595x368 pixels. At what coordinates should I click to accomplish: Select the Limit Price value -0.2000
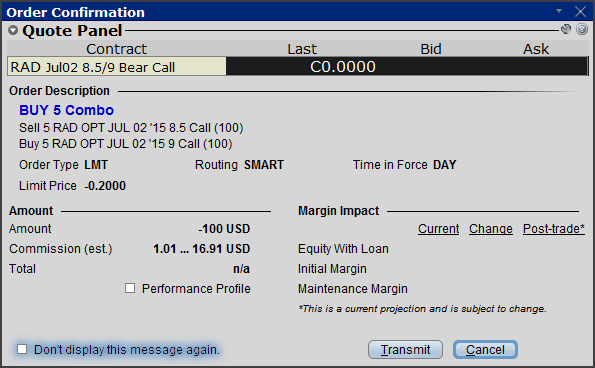[105, 186]
